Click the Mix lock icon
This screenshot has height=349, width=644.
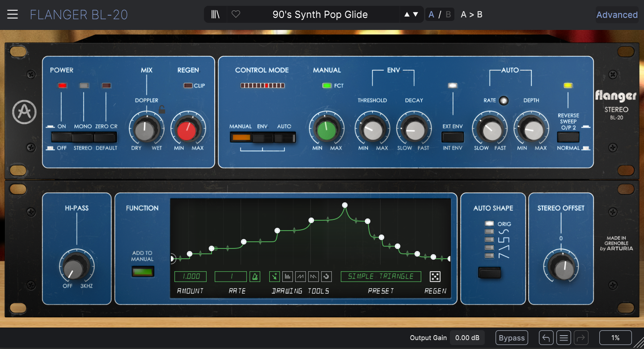162,109
